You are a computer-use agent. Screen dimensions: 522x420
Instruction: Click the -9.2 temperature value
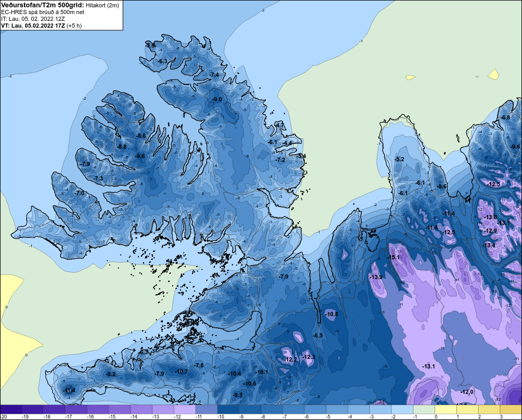tap(111, 374)
